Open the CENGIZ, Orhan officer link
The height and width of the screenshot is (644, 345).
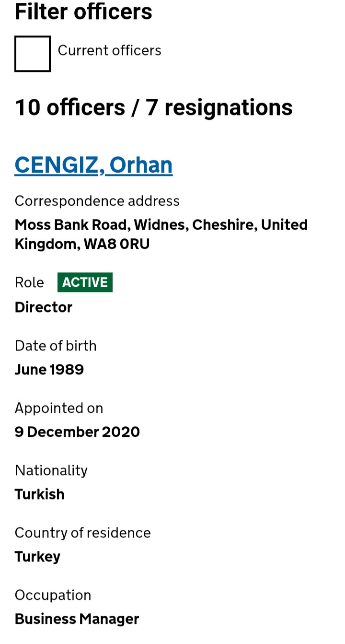(93, 165)
